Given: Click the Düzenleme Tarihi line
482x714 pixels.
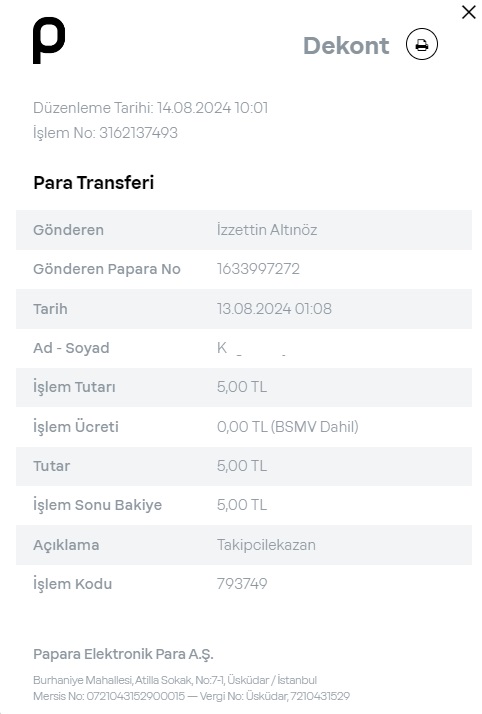Looking at the screenshot, I should [x=151, y=108].
